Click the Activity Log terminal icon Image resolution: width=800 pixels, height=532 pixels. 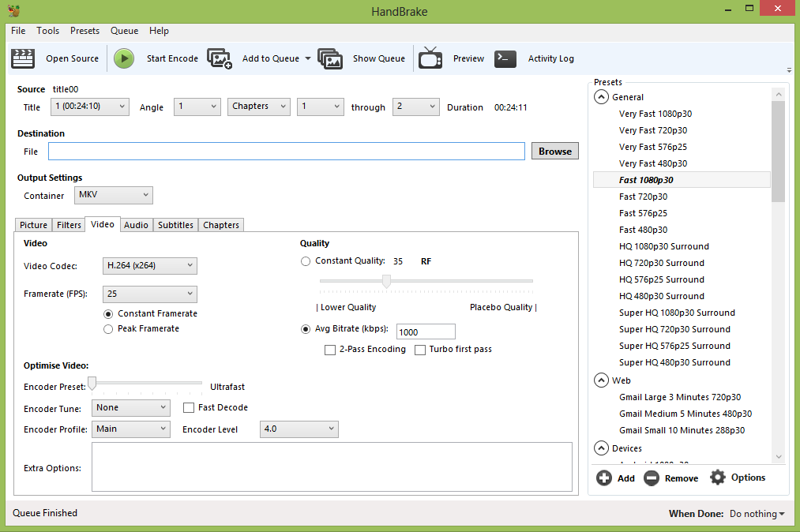click(x=505, y=58)
